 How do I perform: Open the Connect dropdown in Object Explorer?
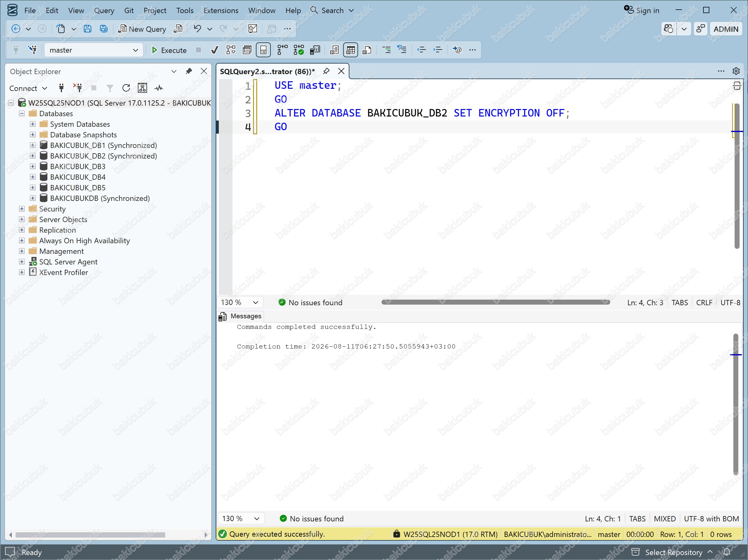click(28, 88)
